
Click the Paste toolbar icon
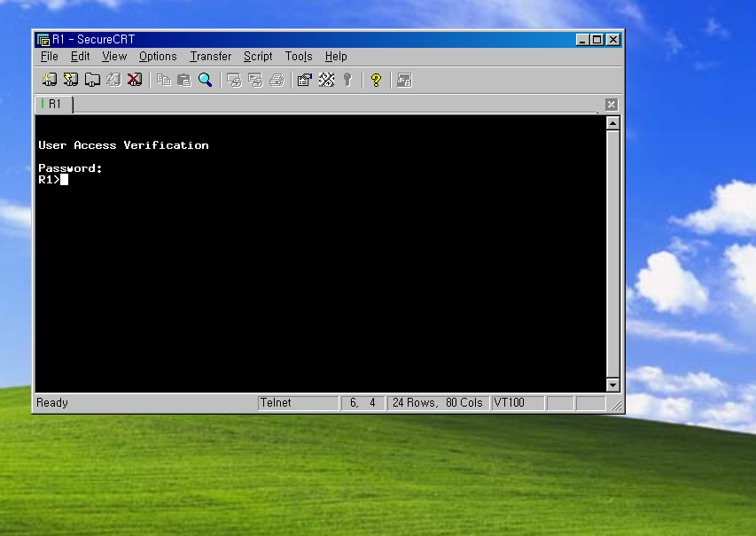click(184, 80)
